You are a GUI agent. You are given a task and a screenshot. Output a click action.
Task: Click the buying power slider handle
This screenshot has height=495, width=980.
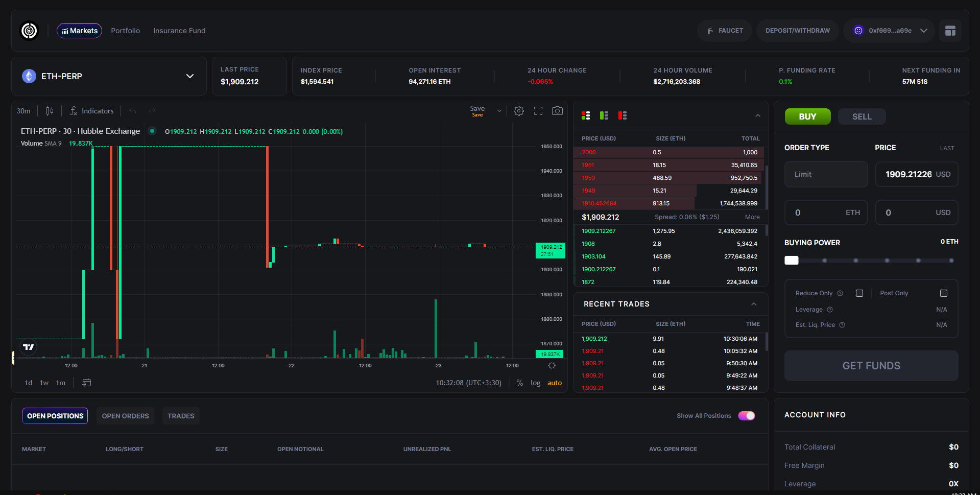pyautogui.click(x=792, y=261)
